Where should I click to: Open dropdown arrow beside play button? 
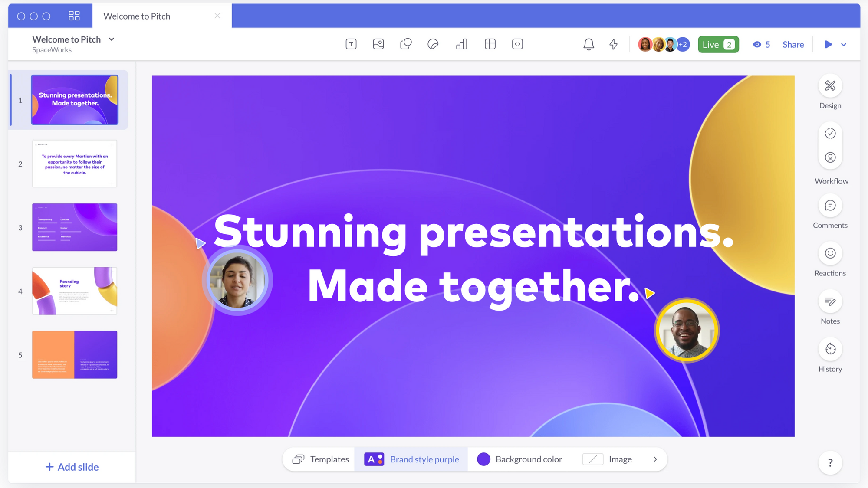pos(844,44)
